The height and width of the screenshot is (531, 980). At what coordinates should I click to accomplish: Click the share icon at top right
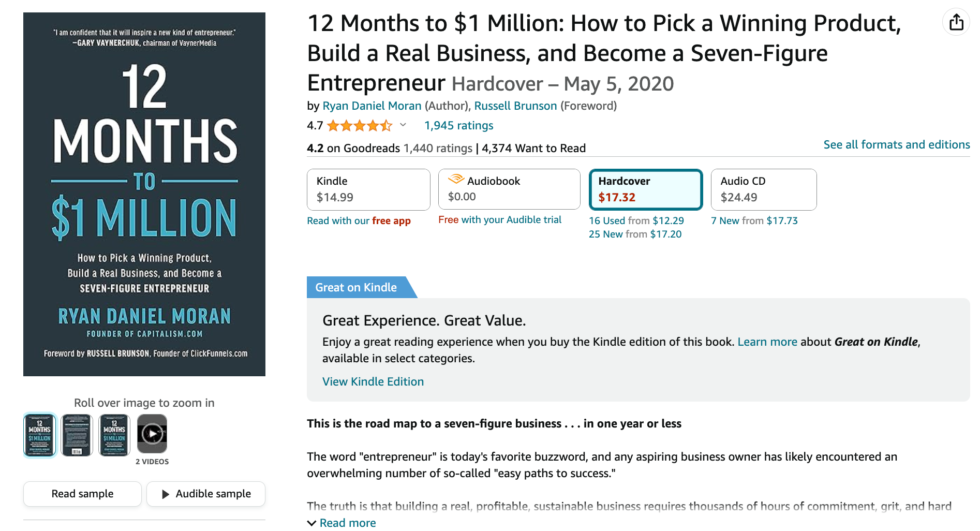point(956,22)
